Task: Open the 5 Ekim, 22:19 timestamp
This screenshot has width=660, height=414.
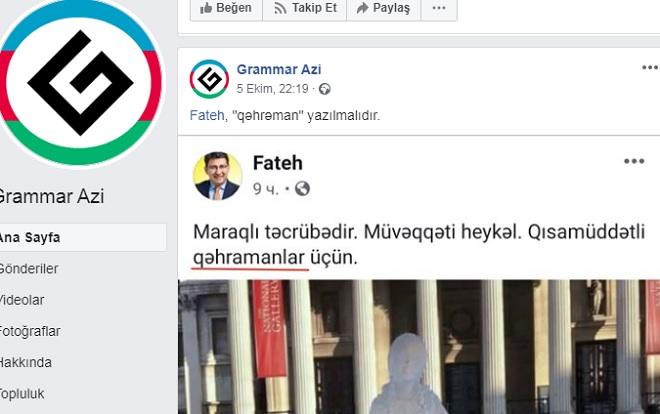Action: [272, 89]
